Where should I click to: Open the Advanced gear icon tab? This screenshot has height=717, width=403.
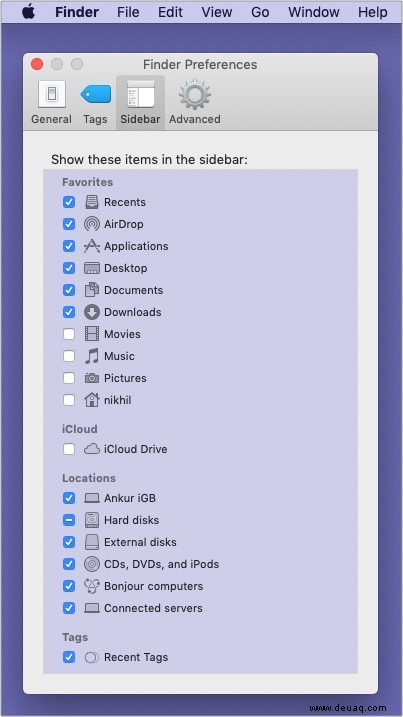[x=194, y=94]
